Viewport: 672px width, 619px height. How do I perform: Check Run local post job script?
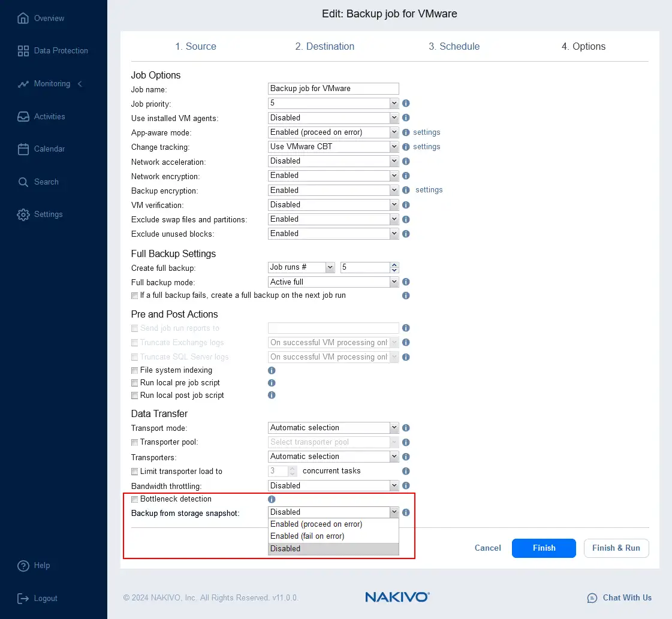tap(134, 395)
